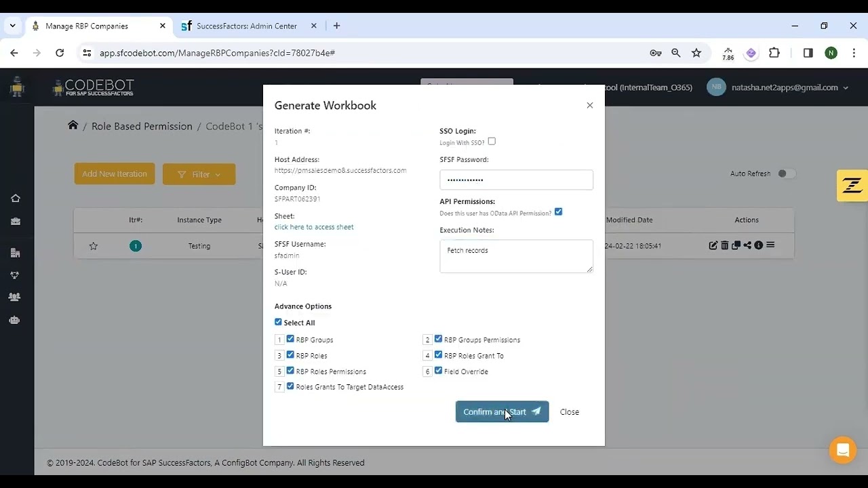
Task: Click the password key icon in address bar
Action: tap(655, 53)
